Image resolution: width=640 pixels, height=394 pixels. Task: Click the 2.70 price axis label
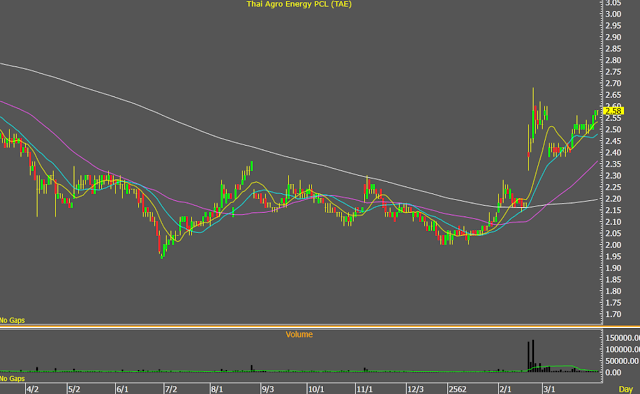[613, 83]
